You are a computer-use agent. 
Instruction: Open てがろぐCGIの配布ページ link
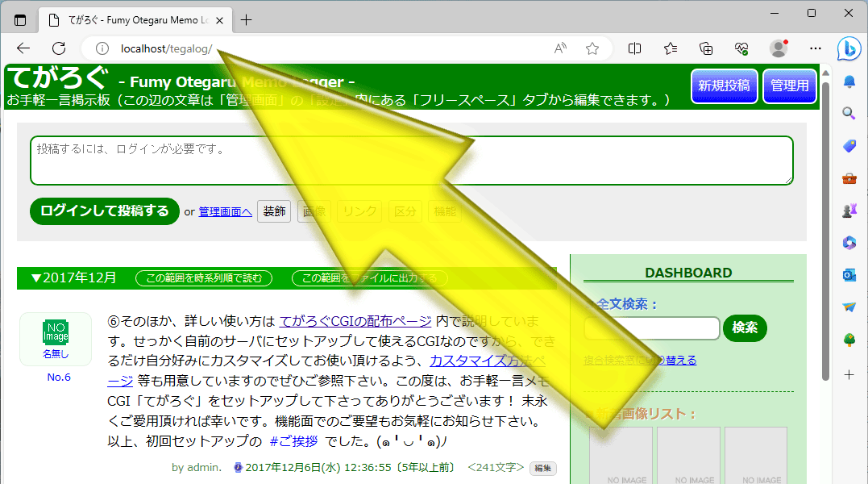355,321
